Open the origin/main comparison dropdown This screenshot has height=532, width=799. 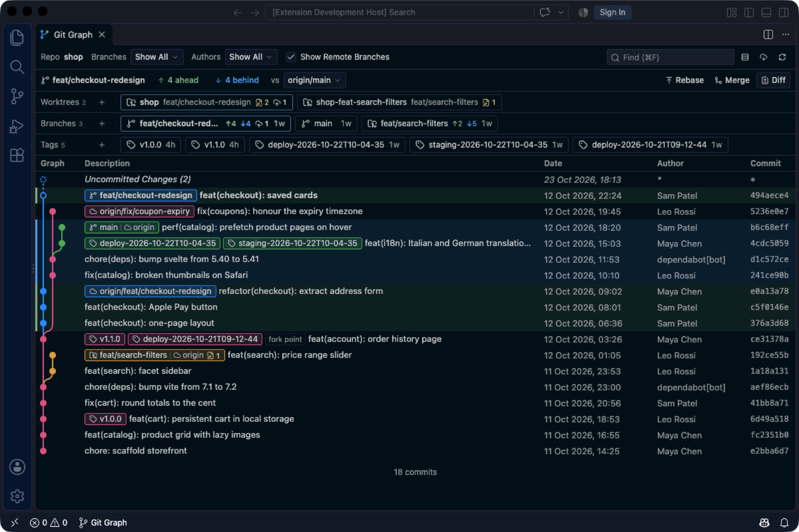coord(314,80)
